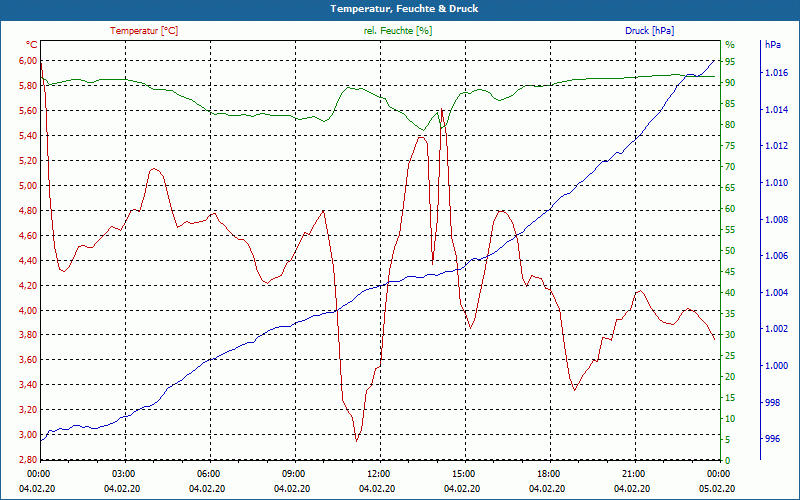Click the 80 humidity axis value
This screenshot has height=500, width=800.
pos(730,125)
